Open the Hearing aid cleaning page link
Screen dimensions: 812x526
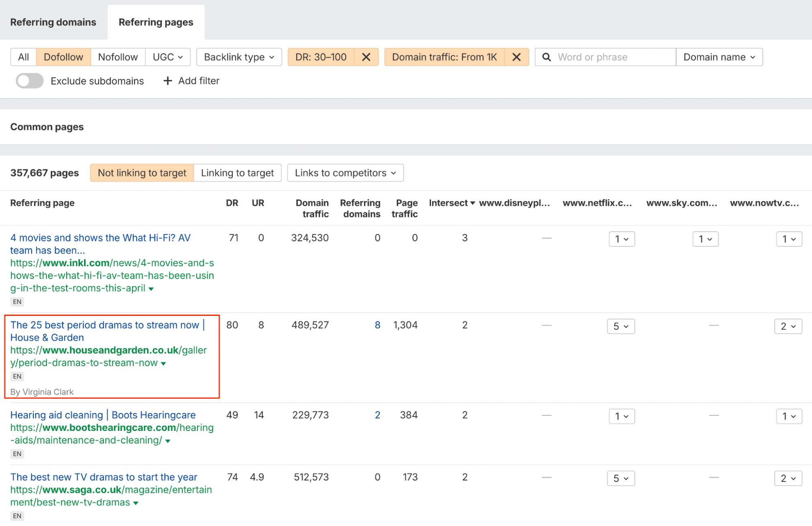[x=103, y=415]
